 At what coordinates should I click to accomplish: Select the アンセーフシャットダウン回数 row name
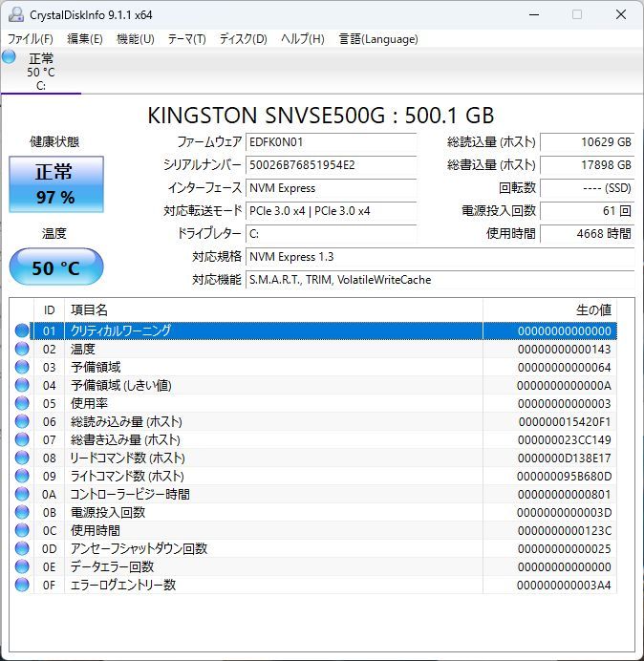(139, 548)
